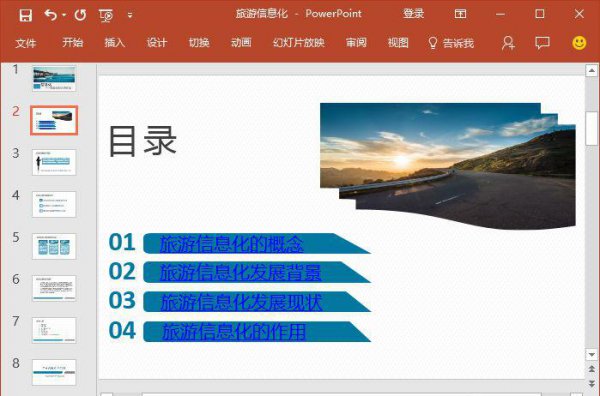Select slide 4 thumbnail

pos(54,204)
